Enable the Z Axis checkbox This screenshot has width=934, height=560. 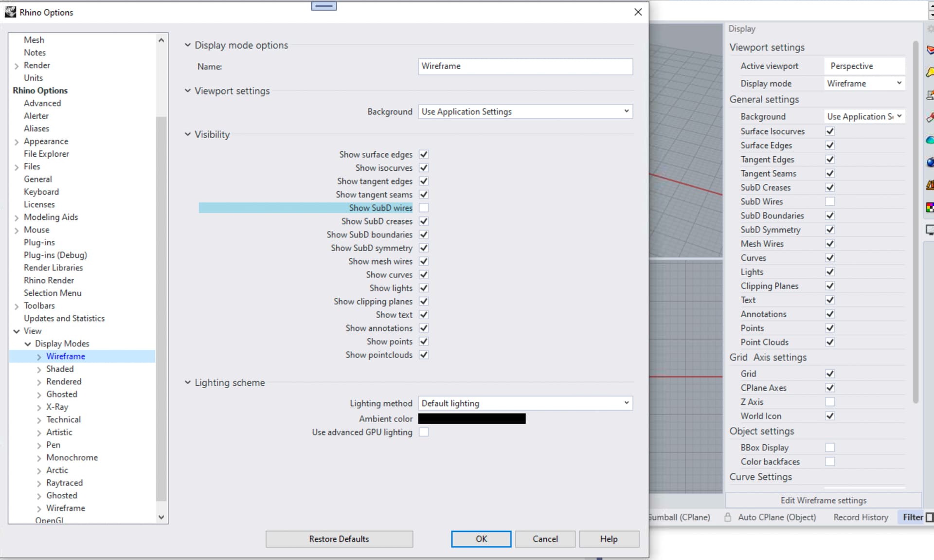tap(830, 402)
